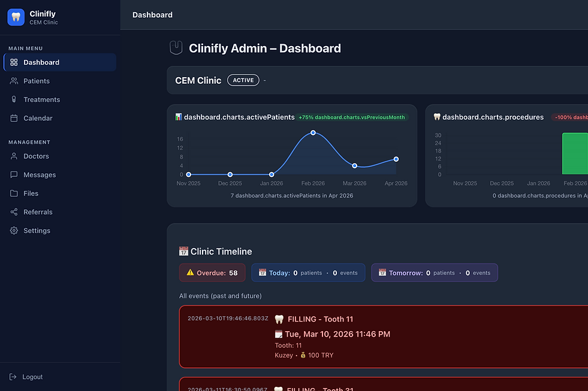Filter by Overdue: 58 chip
588x391 pixels.
coord(212,272)
